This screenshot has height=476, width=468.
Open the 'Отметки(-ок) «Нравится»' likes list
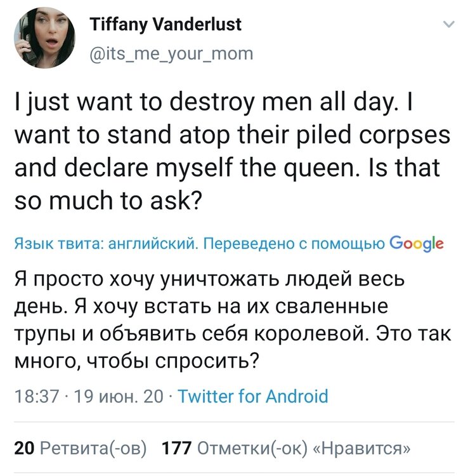click(x=304, y=449)
